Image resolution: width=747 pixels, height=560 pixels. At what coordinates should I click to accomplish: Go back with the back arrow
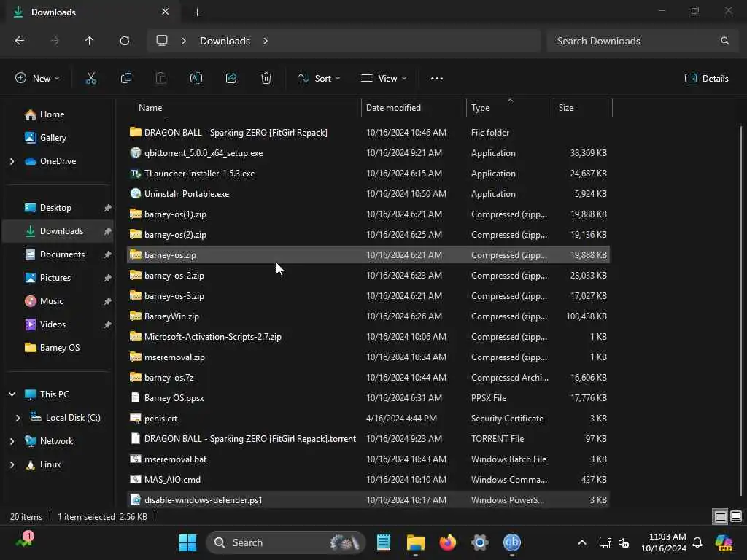[x=20, y=41]
